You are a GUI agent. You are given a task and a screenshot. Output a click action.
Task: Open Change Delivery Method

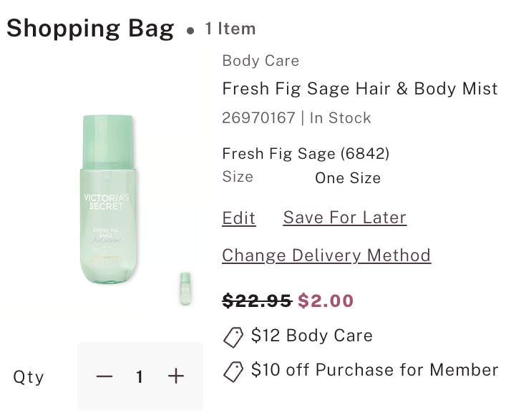pos(326,255)
